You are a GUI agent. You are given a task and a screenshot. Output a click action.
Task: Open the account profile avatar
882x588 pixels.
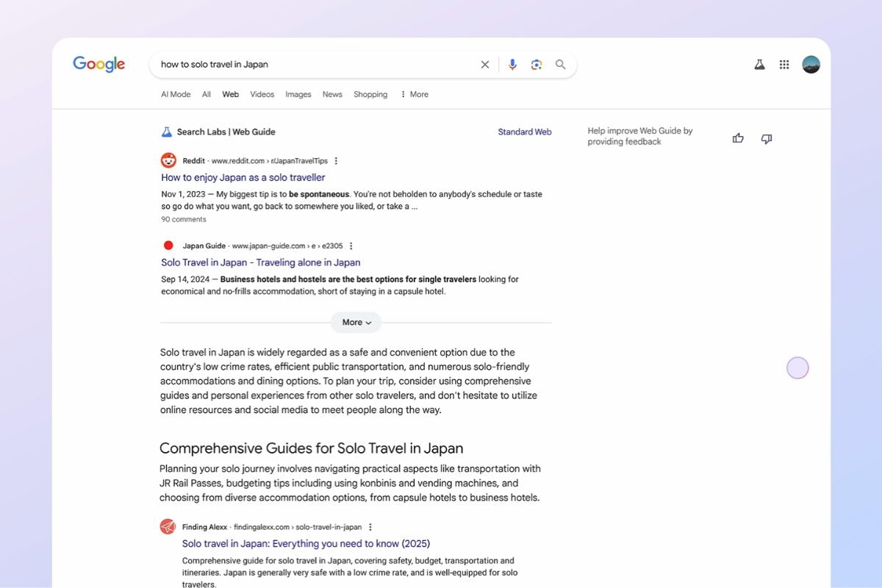(811, 65)
